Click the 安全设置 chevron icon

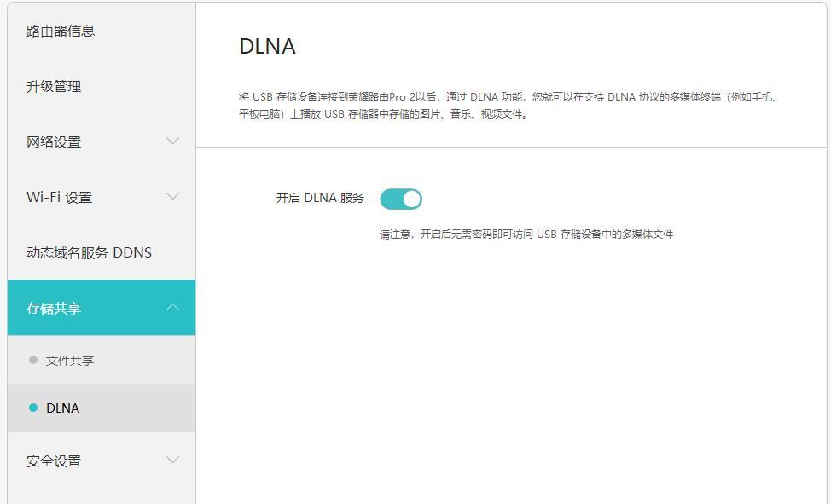(x=173, y=461)
